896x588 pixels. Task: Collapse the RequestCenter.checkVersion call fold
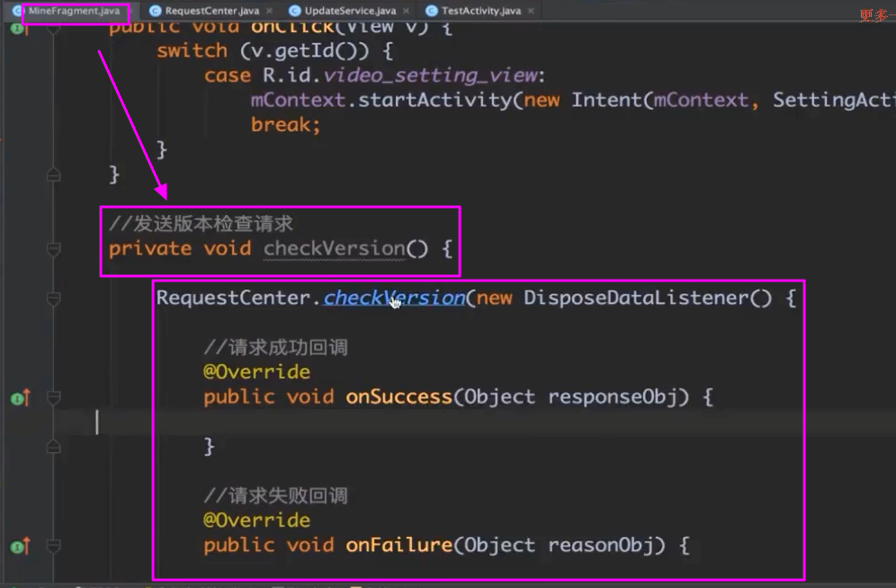(54, 298)
